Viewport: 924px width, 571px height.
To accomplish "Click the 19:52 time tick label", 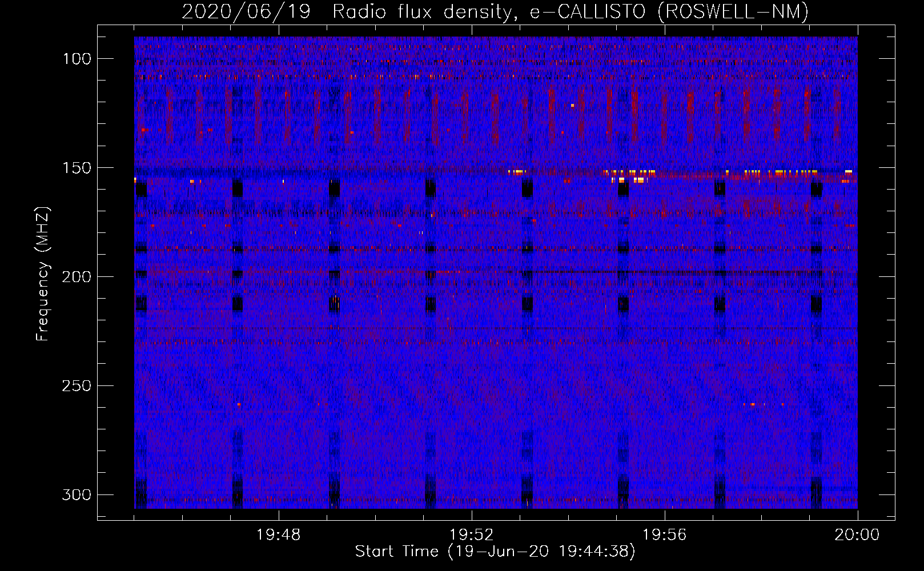I will (x=472, y=535).
